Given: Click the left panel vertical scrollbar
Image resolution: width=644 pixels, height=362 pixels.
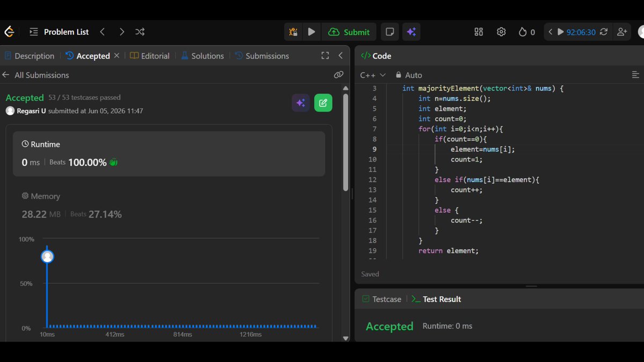Looking at the screenshot, I should (346, 142).
